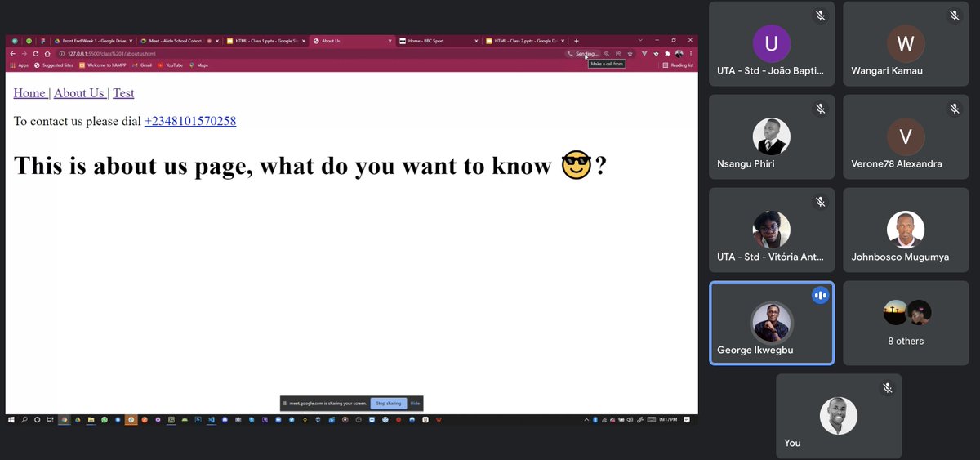Viewport: 980px width, 460px height.
Task: Open Task View on taskbar
Action: pyautogui.click(x=50, y=419)
